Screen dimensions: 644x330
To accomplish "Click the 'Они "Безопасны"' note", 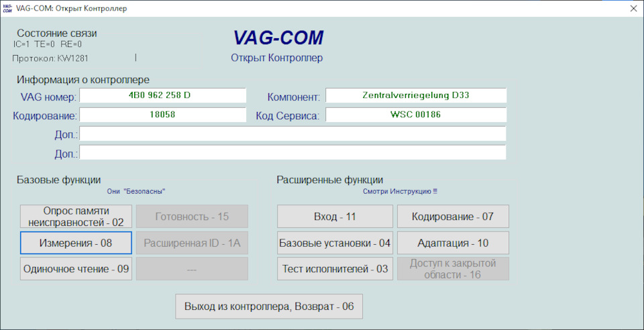I will [x=136, y=191].
